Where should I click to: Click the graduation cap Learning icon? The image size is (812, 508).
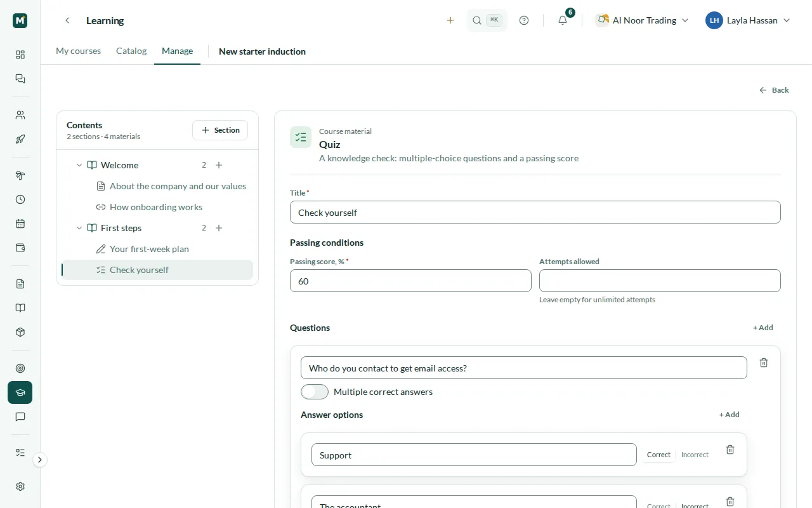(x=20, y=392)
